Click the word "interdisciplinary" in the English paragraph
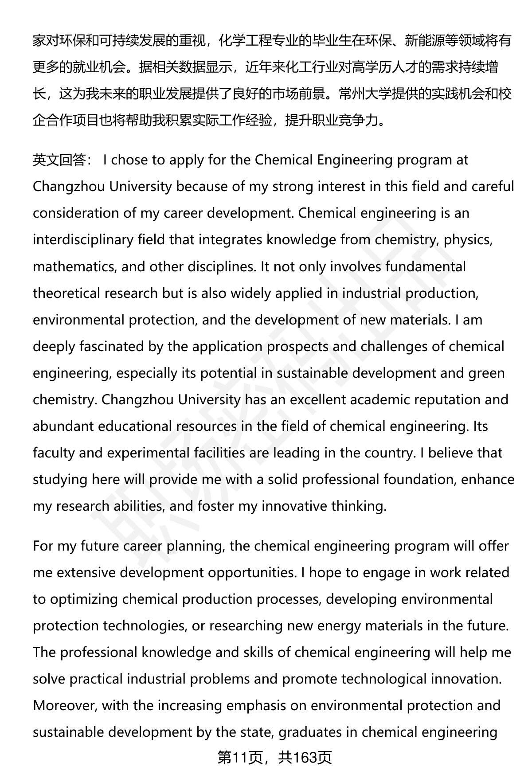Image resolution: width=532 pixels, height=778 pixels. 83,240
